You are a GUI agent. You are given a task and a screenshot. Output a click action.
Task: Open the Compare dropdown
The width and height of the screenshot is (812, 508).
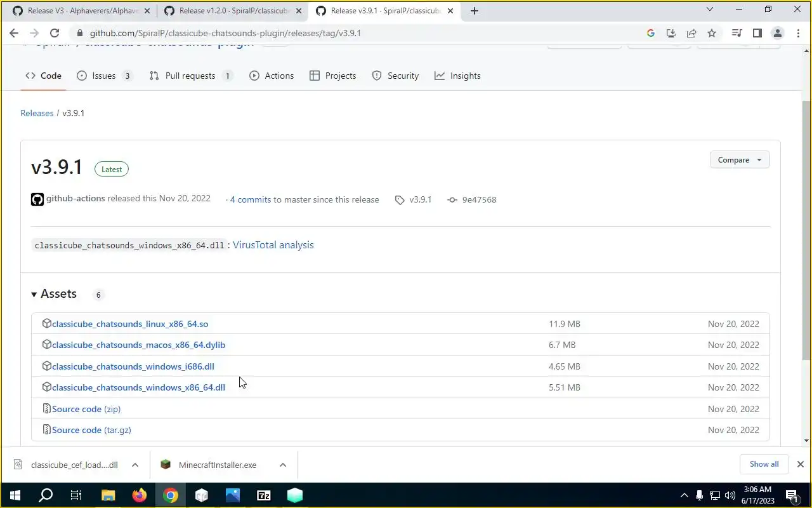[740, 160]
